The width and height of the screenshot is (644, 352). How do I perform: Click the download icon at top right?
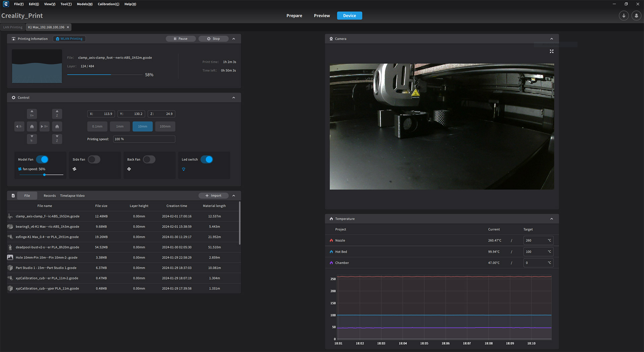click(x=624, y=16)
